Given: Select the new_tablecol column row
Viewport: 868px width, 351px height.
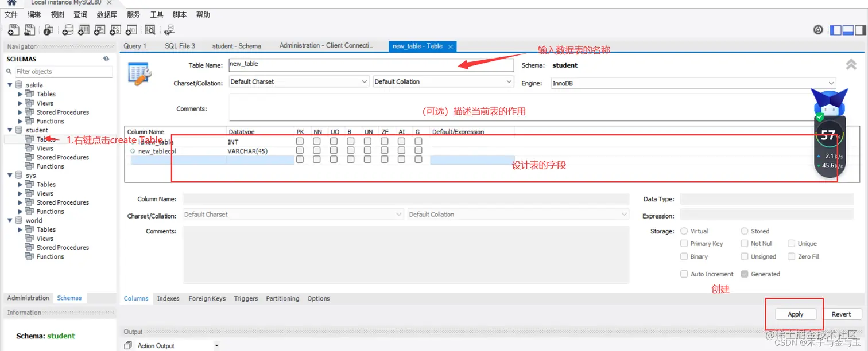Looking at the screenshot, I should tap(321, 151).
